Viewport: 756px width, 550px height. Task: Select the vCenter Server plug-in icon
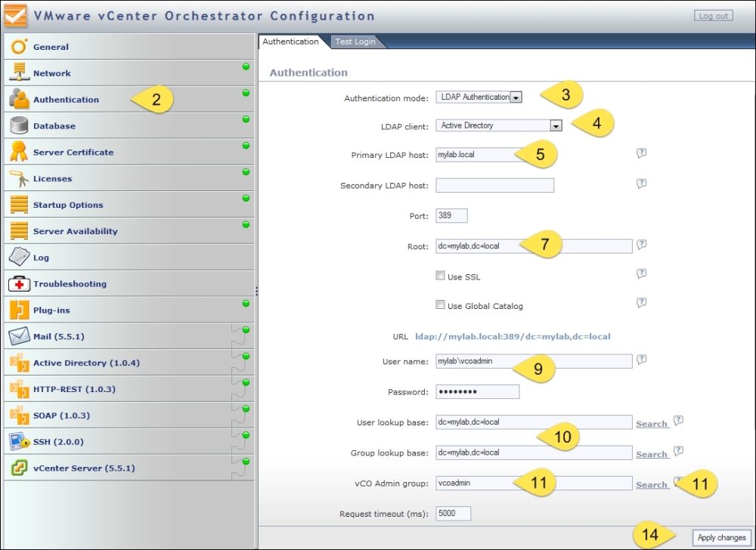[20, 468]
